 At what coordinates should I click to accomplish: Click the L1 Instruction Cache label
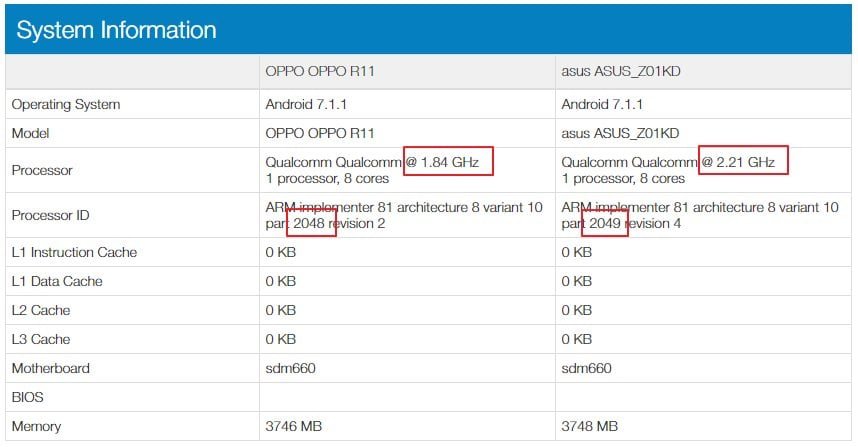[x=74, y=252]
